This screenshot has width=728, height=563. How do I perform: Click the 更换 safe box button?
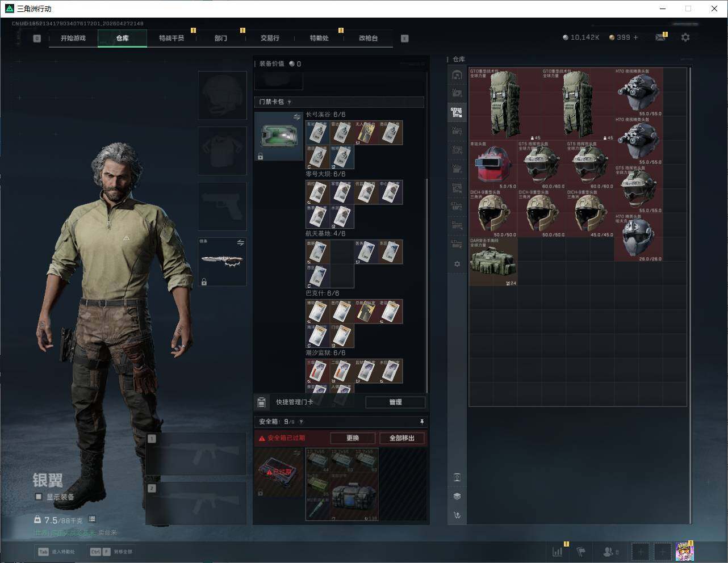(353, 438)
